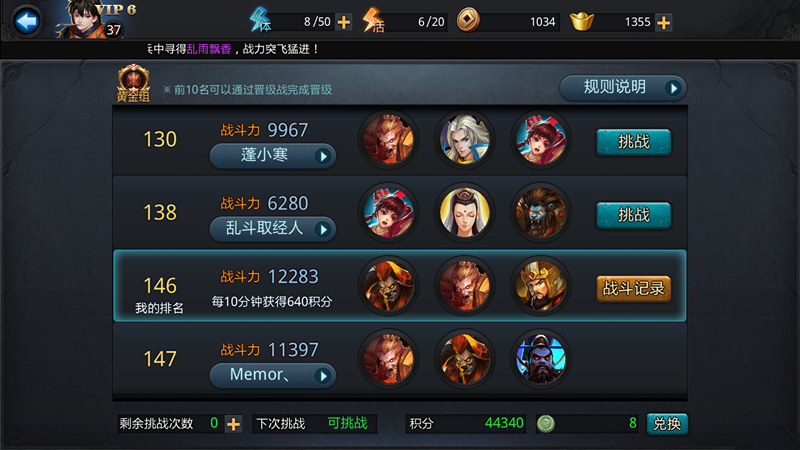
Task: Open 规则说明 rules explanation
Action: click(x=622, y=88)
